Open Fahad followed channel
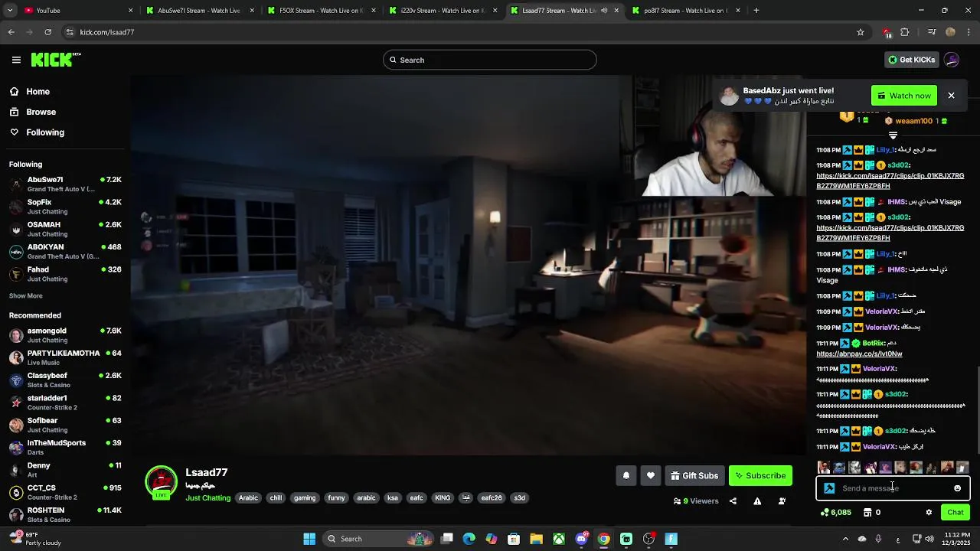 tap(65, 274)
